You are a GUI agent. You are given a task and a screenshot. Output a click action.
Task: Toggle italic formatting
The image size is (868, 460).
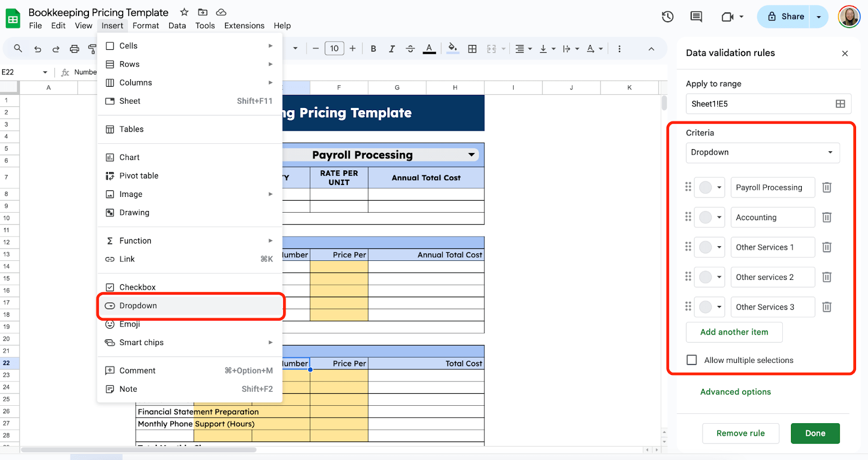tap(392, 49)
